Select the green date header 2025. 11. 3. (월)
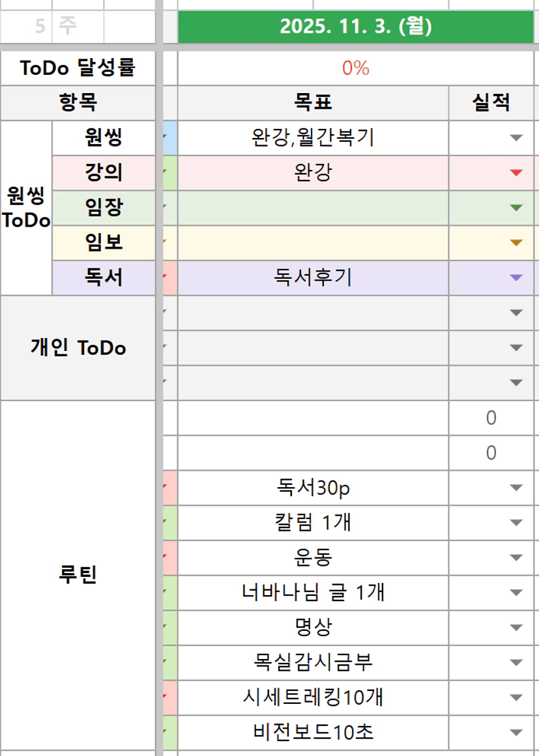 (355, 27)
